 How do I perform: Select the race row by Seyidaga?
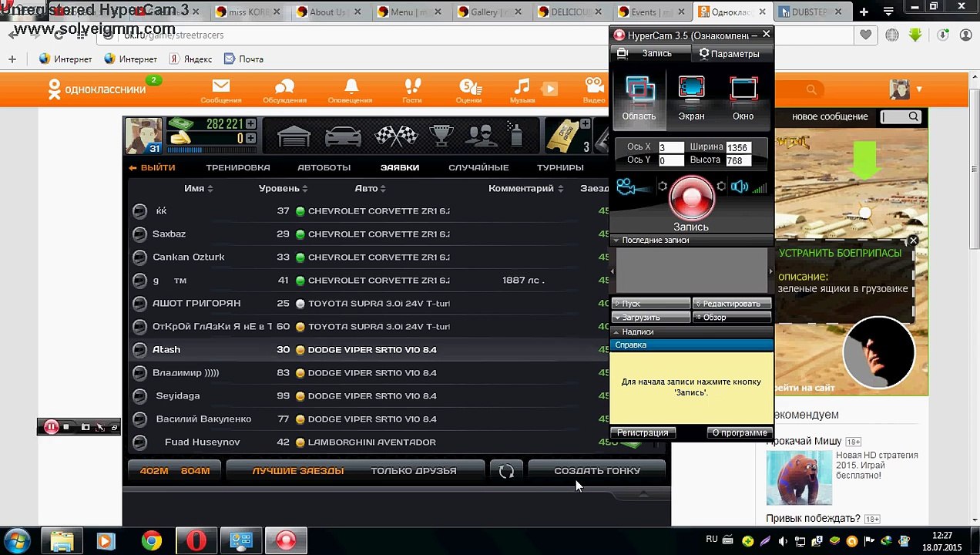(x=370, y=395)
